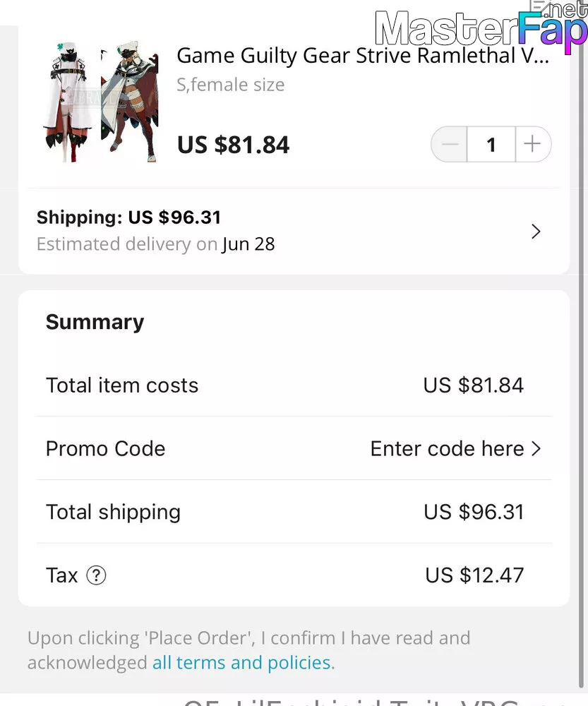Increase quantity with the plus button
The height and width of the screenshot is (706, 588).
click(x=533, y=145)
